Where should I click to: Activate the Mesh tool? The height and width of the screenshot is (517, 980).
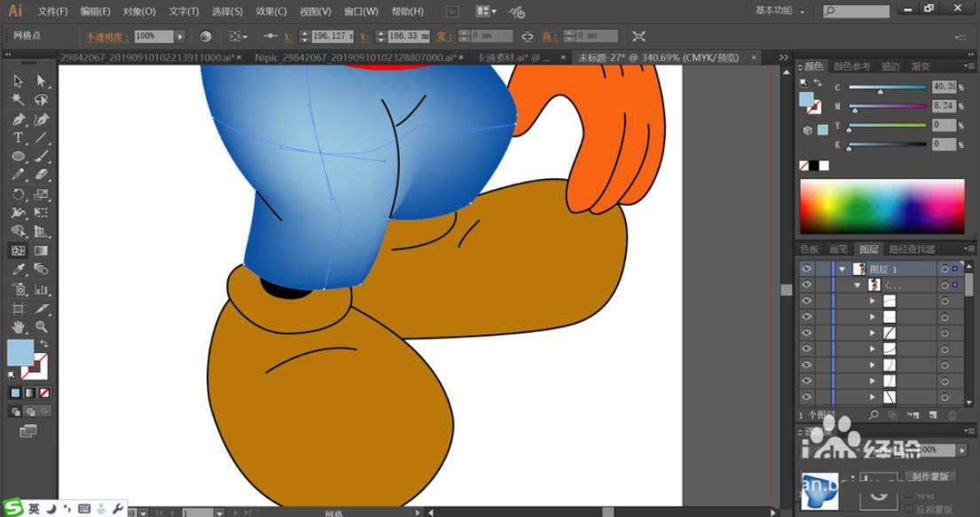point(18,251)
